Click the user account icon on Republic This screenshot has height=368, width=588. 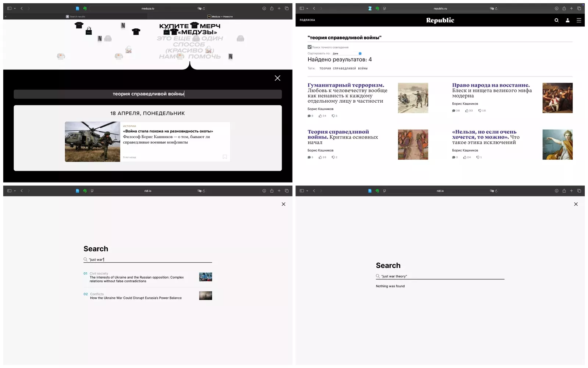click(567, 20)
